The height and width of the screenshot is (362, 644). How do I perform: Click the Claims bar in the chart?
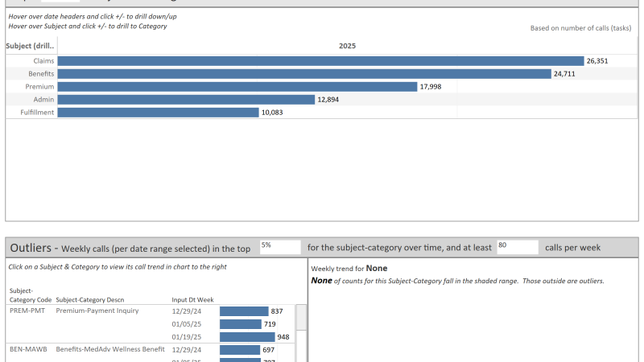pyautogui.click(x=320, y=61)
